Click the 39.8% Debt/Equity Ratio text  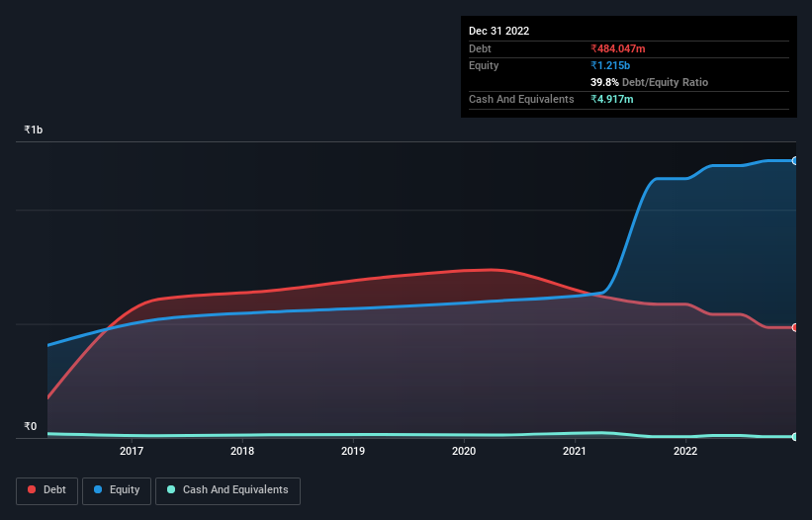649,82
